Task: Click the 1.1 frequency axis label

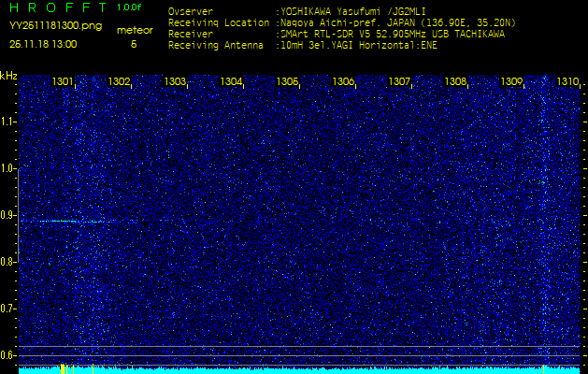Action: coord(8,122)
